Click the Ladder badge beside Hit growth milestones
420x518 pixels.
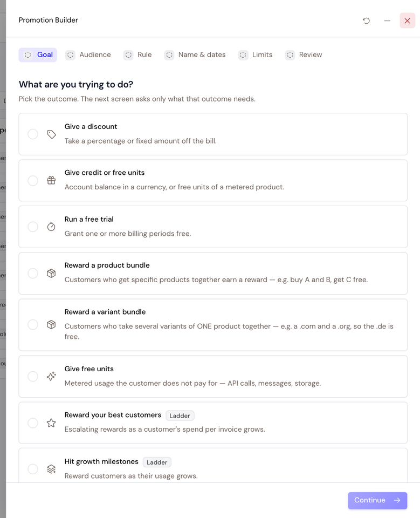tap(157, 462)
